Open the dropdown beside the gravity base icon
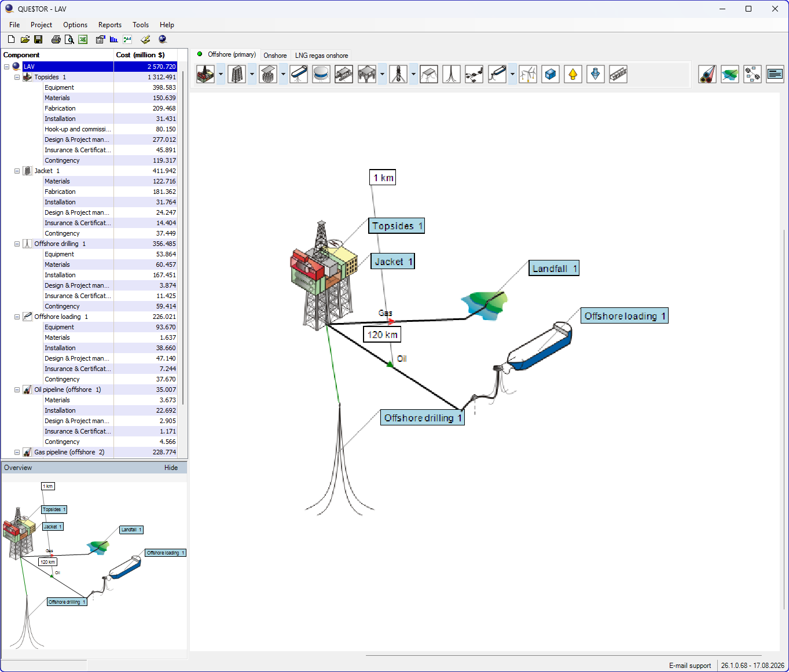 283,74
